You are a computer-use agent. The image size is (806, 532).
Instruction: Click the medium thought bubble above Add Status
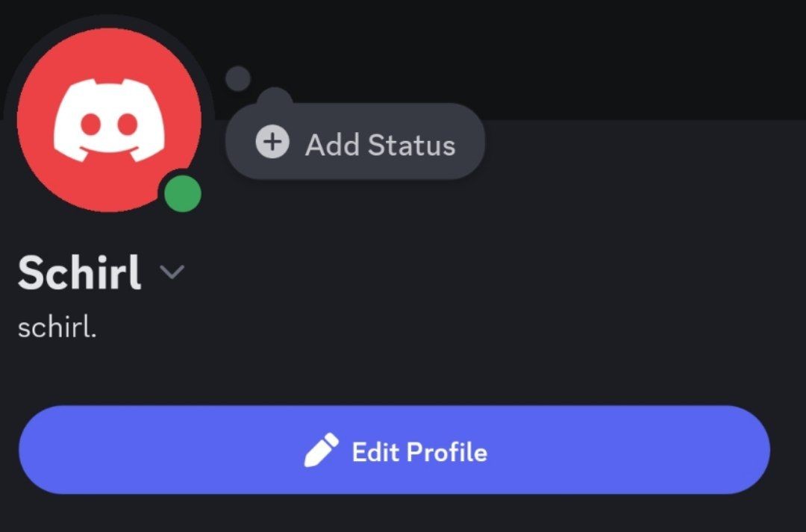(x=275, y=98)
